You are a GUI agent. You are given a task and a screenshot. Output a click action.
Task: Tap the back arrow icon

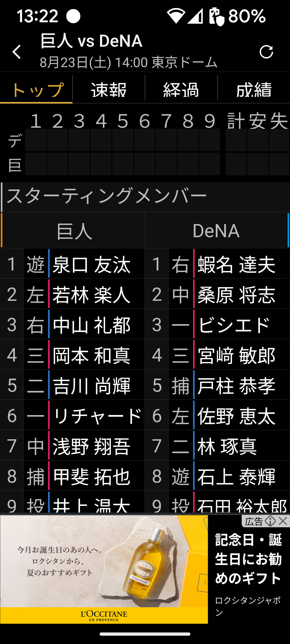click(x=17, y=52)
